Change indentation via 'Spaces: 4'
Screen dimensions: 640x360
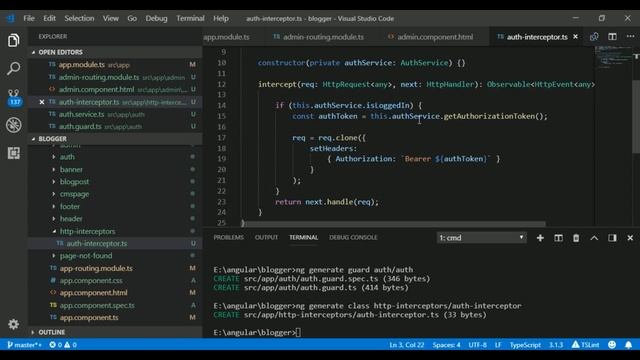447,345
